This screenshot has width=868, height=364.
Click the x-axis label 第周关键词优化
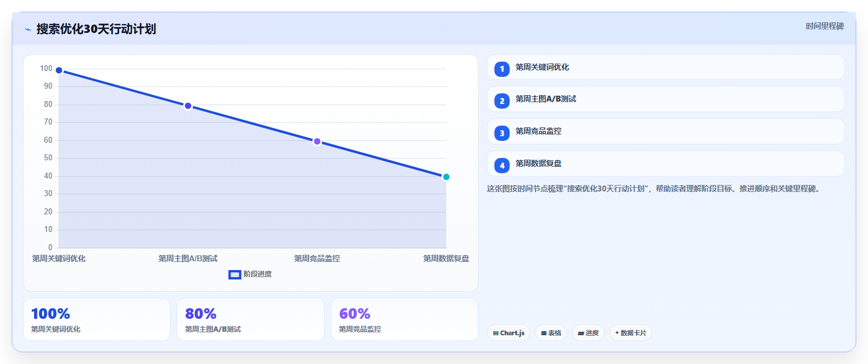point(59,258)
